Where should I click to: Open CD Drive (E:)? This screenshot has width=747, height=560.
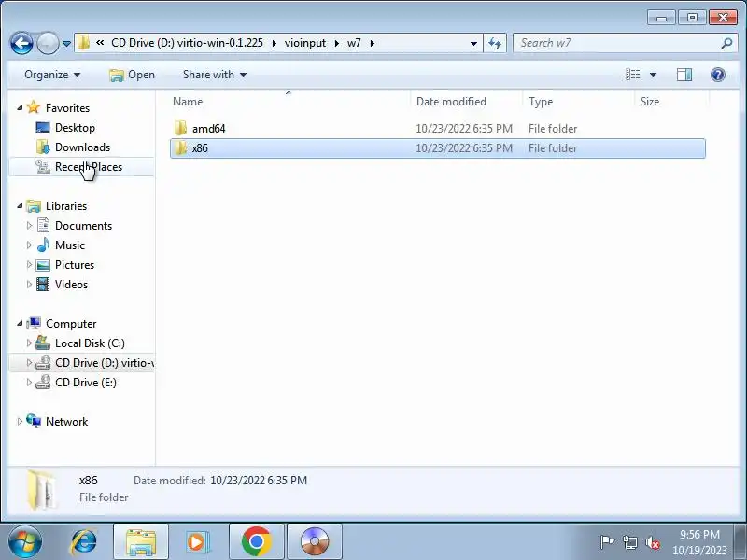click(85, 383)
